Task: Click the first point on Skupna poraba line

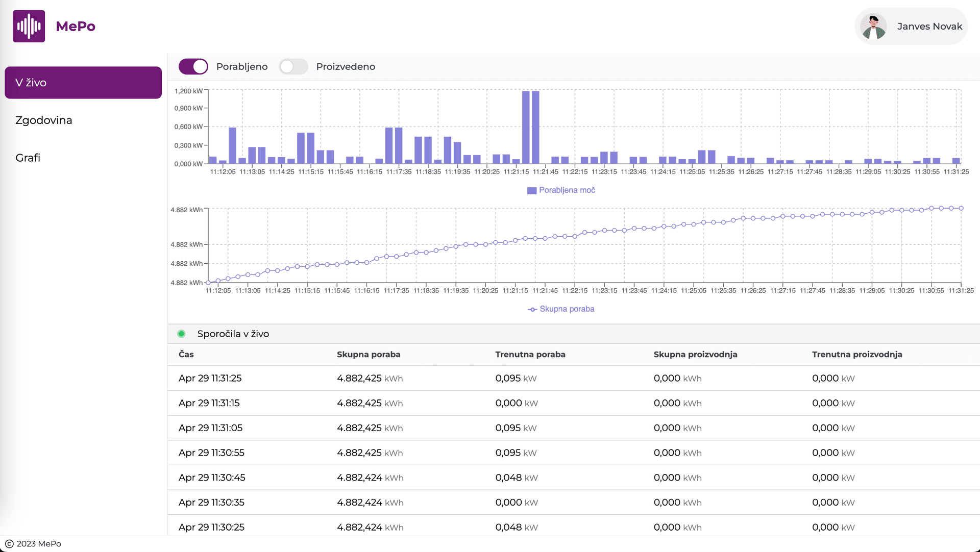Action: coord(208,283)
